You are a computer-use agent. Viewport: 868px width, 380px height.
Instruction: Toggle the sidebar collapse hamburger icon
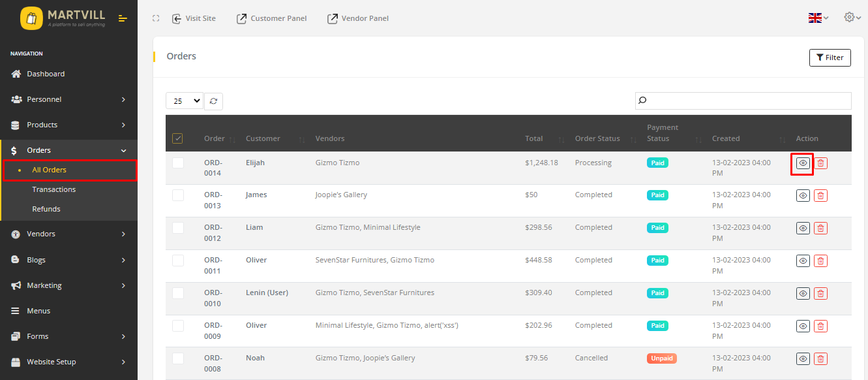click(x=123, y=18)
